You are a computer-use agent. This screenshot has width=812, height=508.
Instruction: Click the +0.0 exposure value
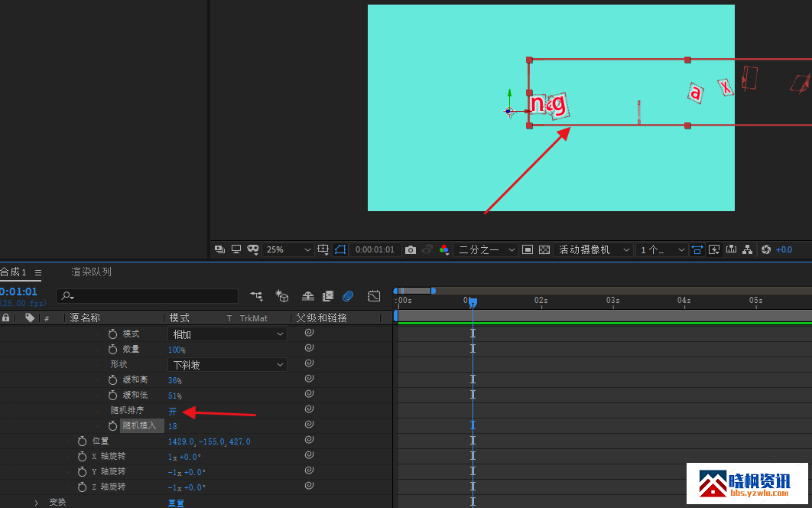[784, 250]
